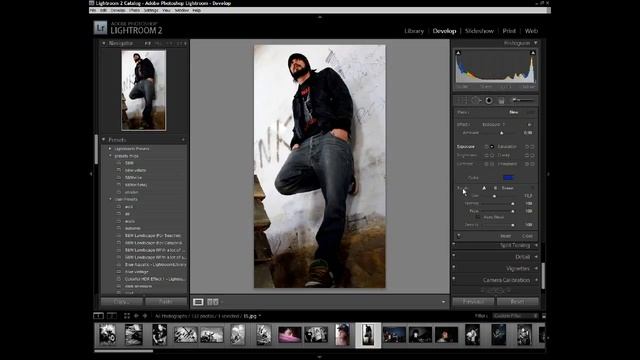
Task: Apply the Blue Aquatic preset
Action: pos(156,264)
